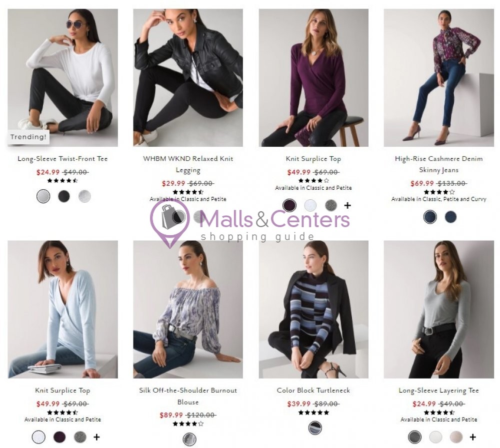
Task: View the black leather jacket legging photo
Action: [188, 78]
